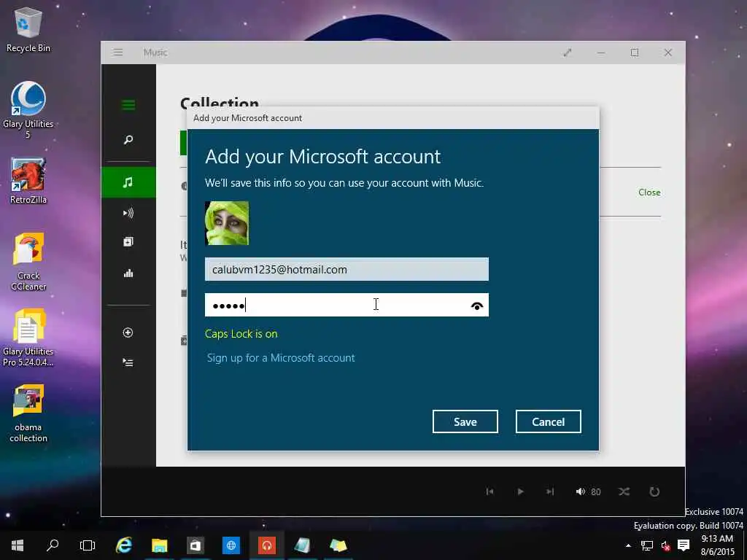Image resolution: width=747 pixels, height=560 pixels.
Task: Cancel the Add your Microsoft account dialog
Action: tap(548, 421)
